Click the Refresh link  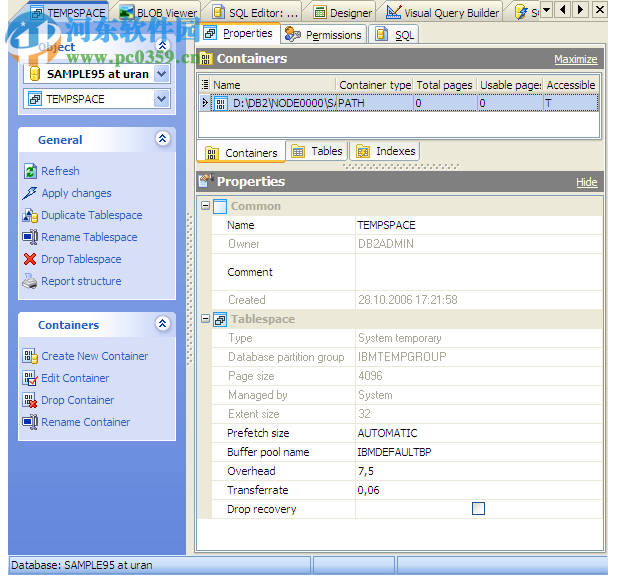coord(60,171)
